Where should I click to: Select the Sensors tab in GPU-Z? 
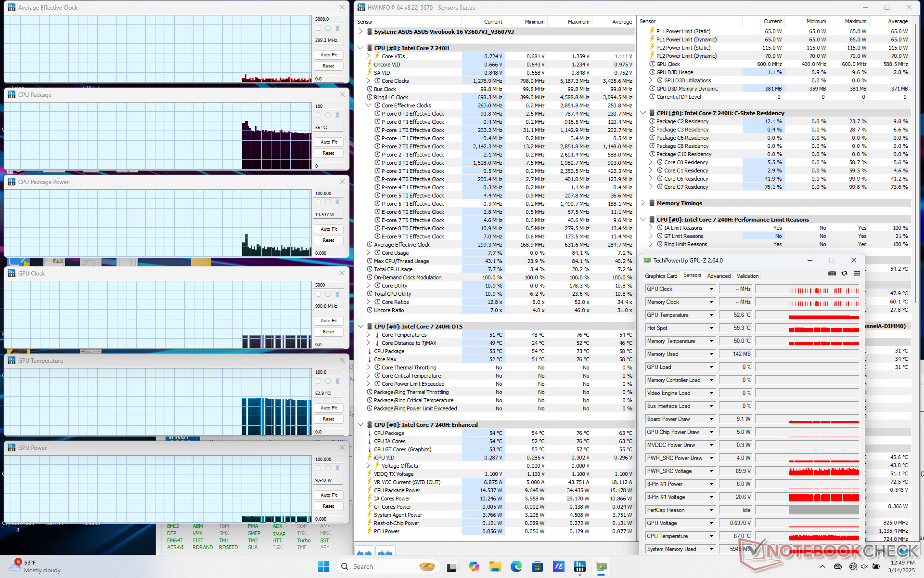pos(692,276)
